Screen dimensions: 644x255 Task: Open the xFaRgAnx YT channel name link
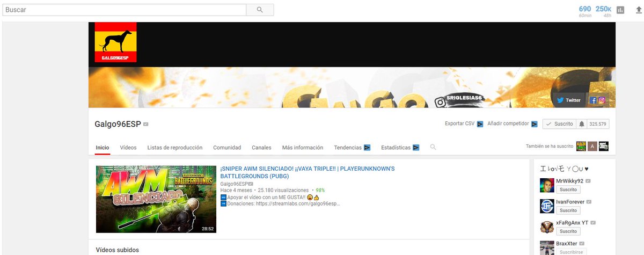pyautogui.click(x=572, y=223)
